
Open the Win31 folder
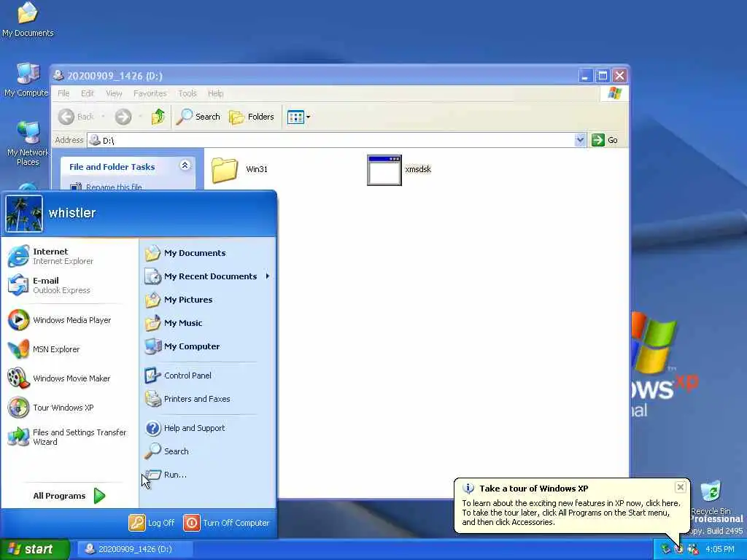point(239,169)
